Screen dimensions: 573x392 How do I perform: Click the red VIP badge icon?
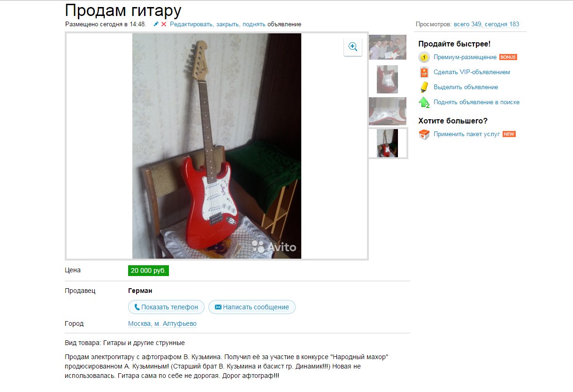click(x=424, y=72)
